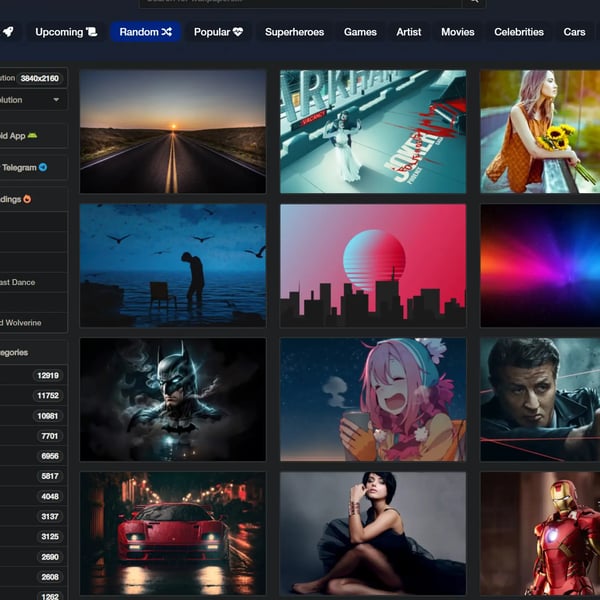Open the Upcoming wallpapers tab

tap(66, 32)
